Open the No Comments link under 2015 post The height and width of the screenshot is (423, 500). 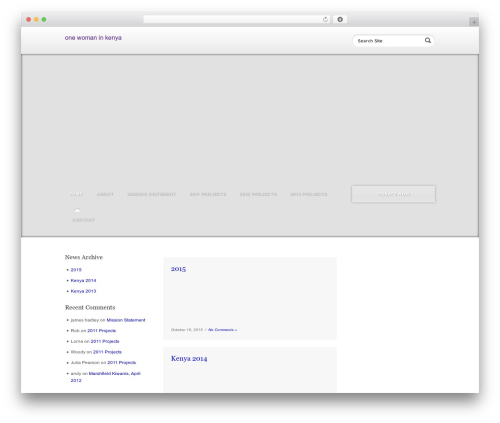[222, 330]
